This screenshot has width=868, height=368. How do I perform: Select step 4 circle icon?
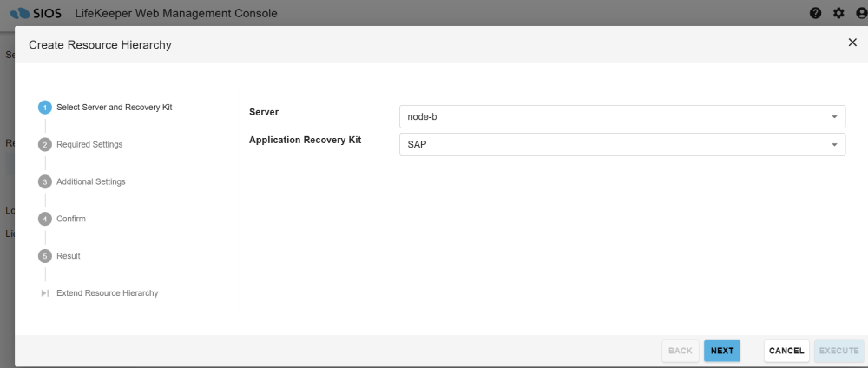[x=45, y=219]
